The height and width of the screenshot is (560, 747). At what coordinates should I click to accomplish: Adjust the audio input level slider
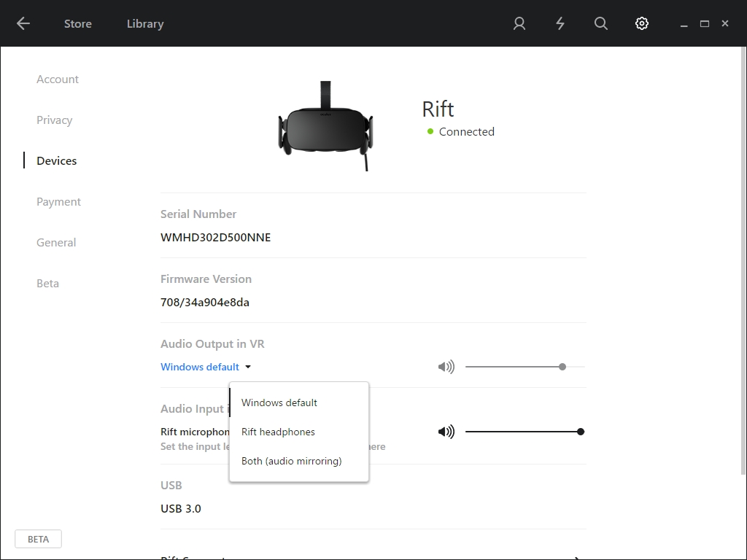coord(525,432)
